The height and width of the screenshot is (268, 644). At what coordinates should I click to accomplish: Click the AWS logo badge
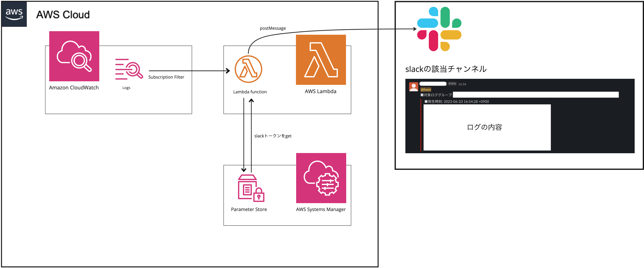tap(14, 14)
